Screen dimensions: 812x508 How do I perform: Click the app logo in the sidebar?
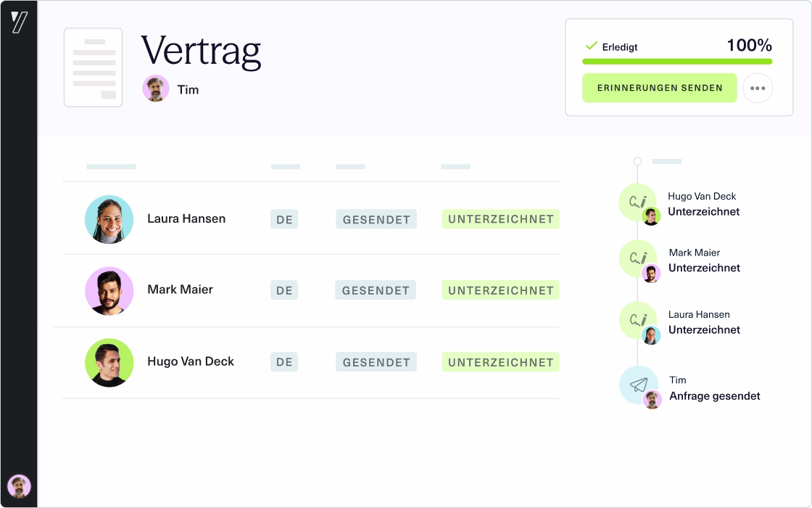pyautogui.click(x=19, y=22)
